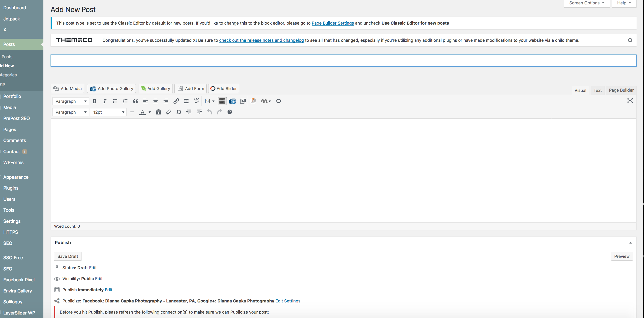Switch to the Text editor tab
This screenshot has width=644, height=318.
tap(597, 91)
